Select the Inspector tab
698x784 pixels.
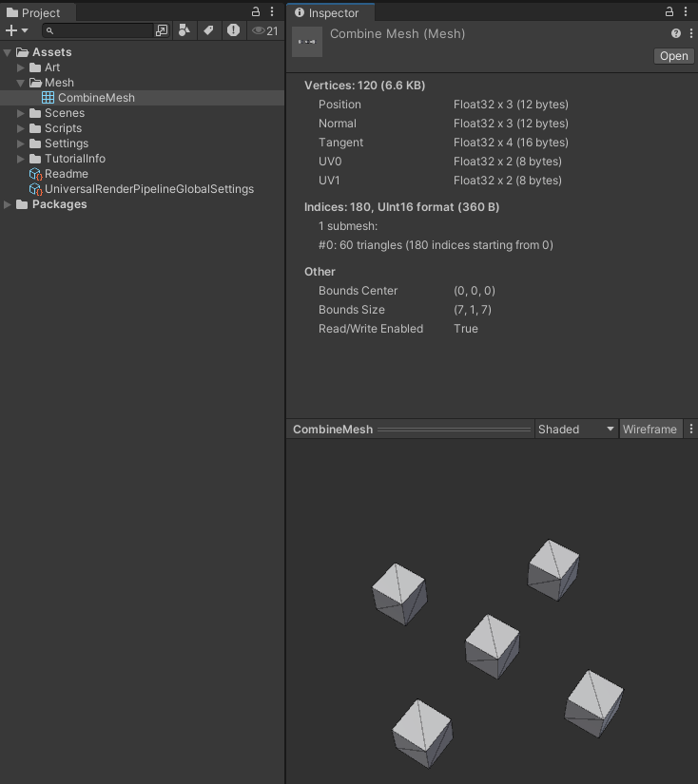(x=328, y=13)
